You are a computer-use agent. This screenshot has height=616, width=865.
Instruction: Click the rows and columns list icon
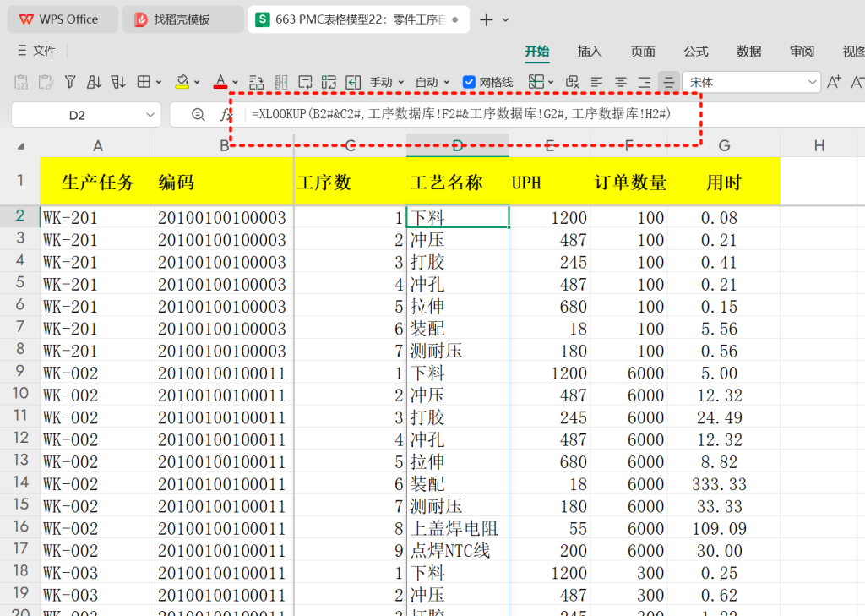click(257, 82)
